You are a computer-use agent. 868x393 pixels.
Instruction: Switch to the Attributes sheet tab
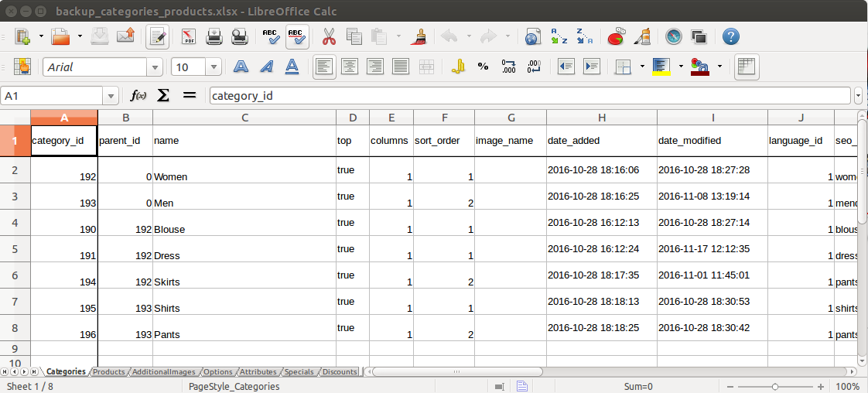tap(258, 372)
